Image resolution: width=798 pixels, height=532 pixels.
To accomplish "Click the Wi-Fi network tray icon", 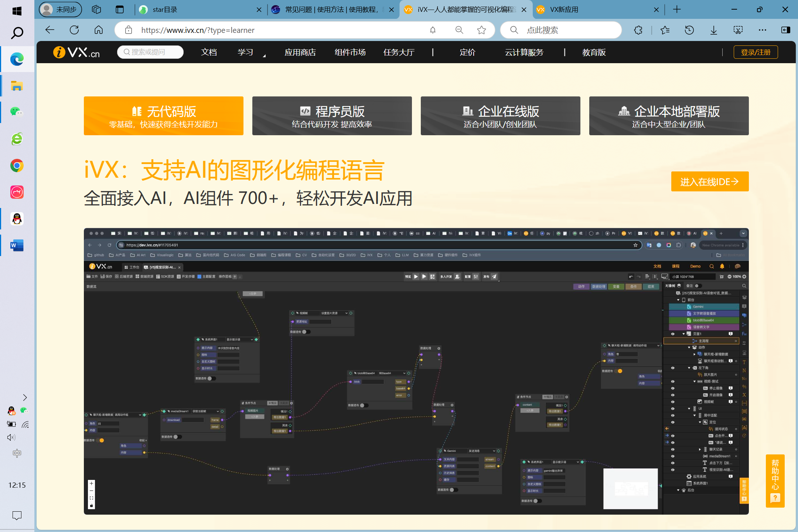I will [x=25, y=424].
